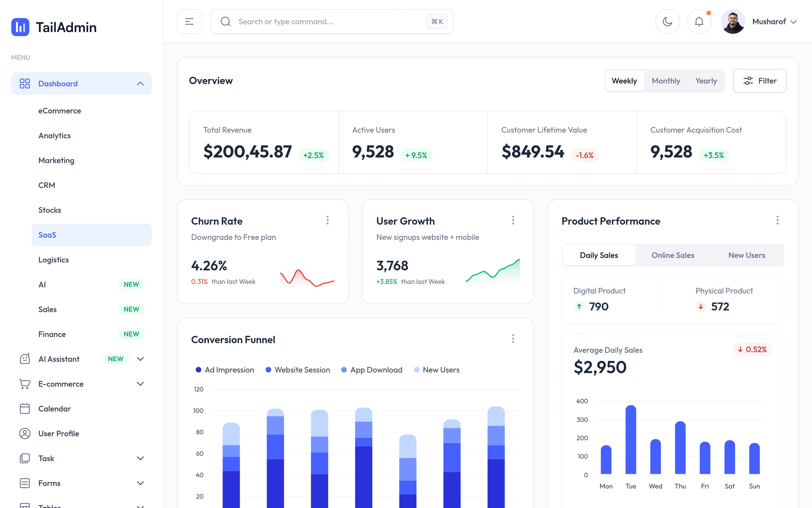Click the 0.52% decrease badge

coord(752,349)
